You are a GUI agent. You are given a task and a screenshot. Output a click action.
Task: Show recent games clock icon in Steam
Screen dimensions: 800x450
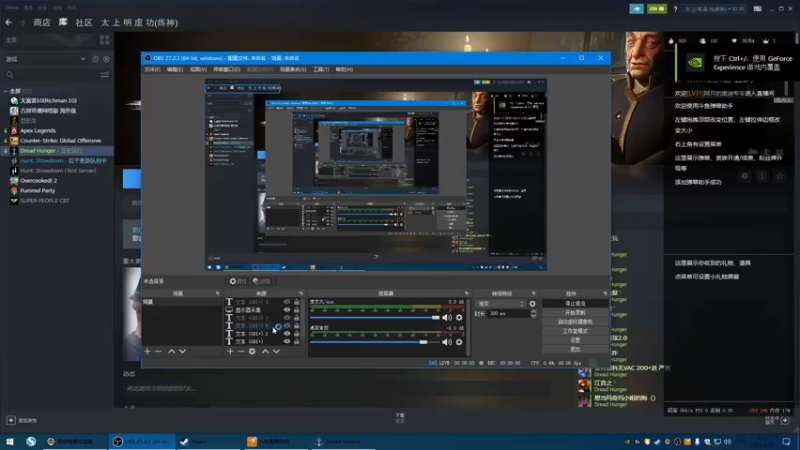click(x=95, y=59)
